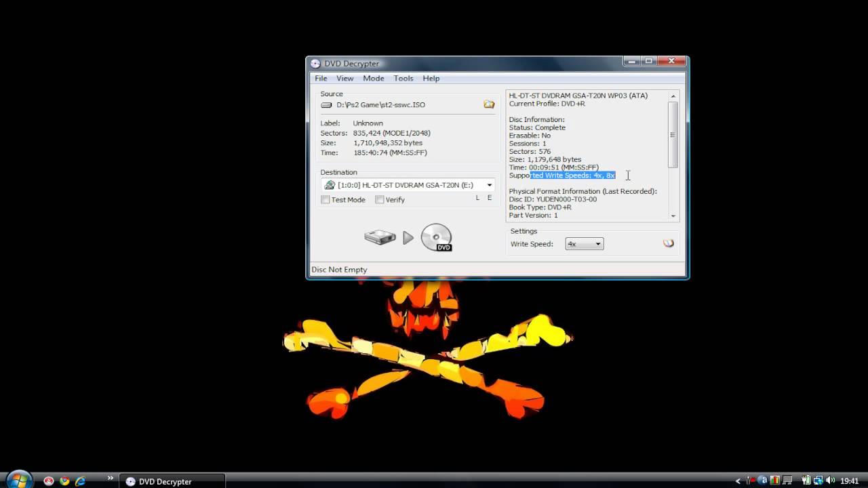This screenshot has width=868, height=488.
Task: Click the 'Disc ID: YUDEN000-T03-00' line
Action: [x=553, y=199]
